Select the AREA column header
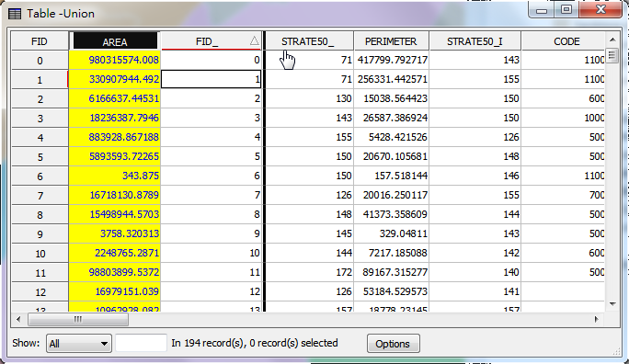The width and height of the screenshot is (629, 364). coord(115,41)
